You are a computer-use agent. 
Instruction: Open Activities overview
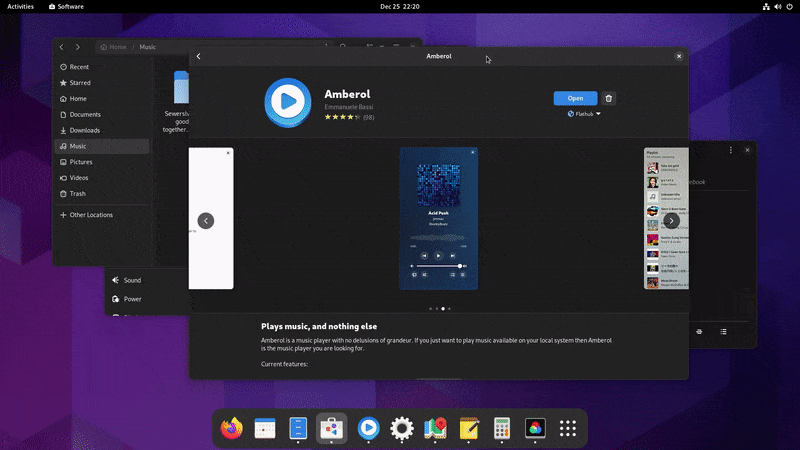pos(20,7)
